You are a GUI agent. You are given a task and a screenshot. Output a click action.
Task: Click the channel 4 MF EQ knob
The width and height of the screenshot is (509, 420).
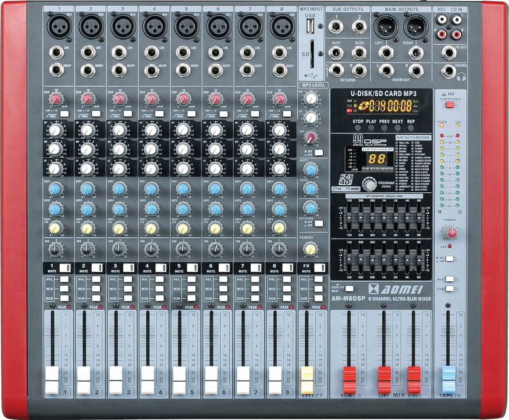[151, 150]
